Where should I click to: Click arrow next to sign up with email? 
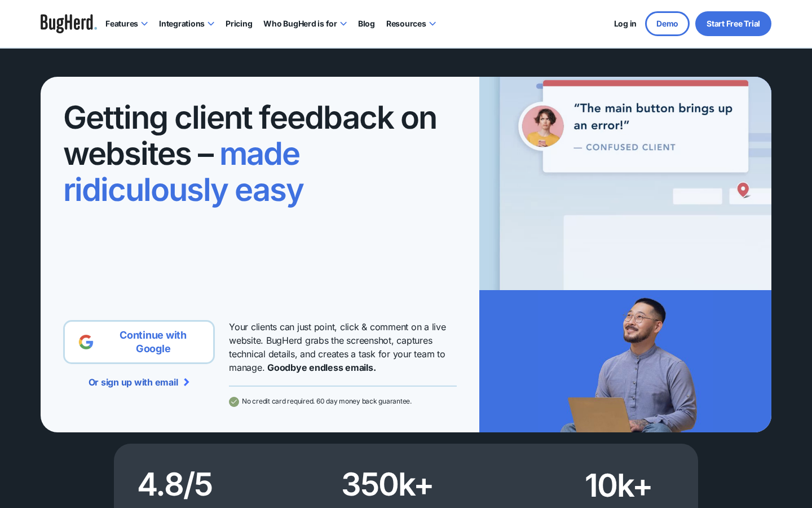coord(187,382)
